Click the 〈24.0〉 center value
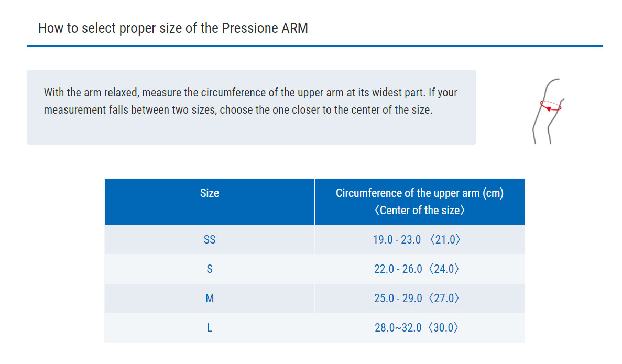Image resolution: width=622 pixels, height=364 pixels. [x=444, y=269]
